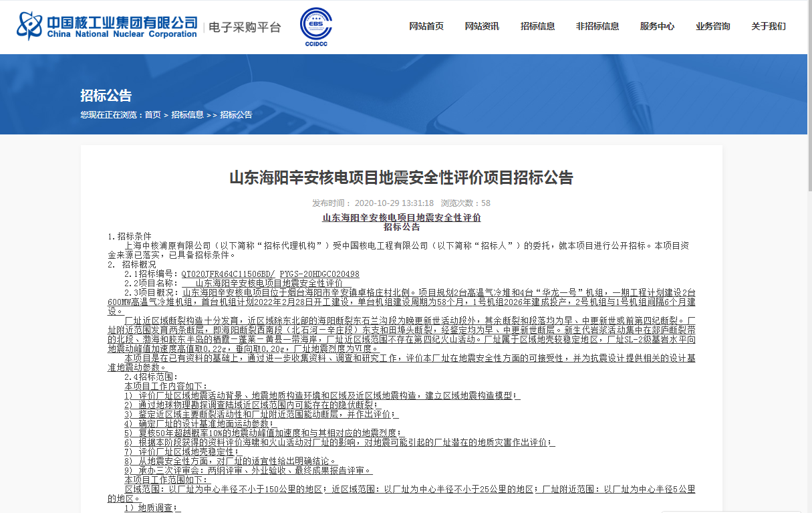This screenshot has width=812, height=513.
Task: Open 招标信息 in the top navigation
Action: 537,27
